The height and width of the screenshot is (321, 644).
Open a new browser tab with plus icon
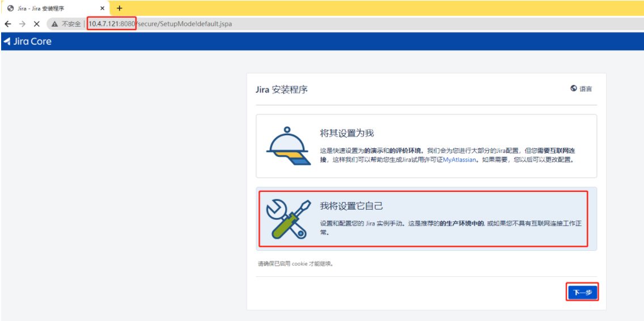click(120, 8)
